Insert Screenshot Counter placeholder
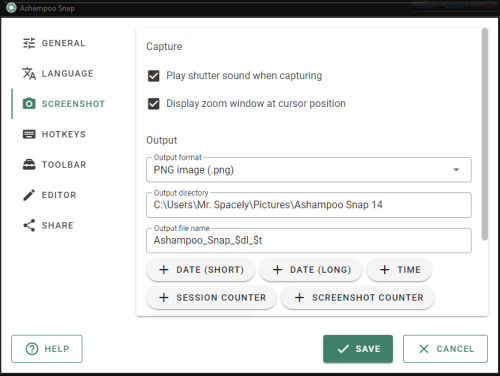The height and width of the screenshot is (376, 500). point(358,297)
